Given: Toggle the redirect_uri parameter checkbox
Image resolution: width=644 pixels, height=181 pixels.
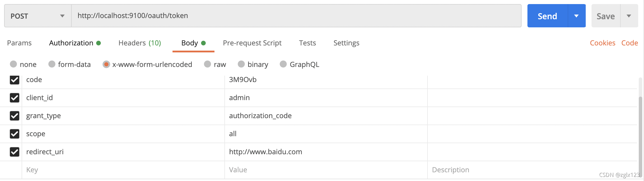Looking at the screenshot, I should tap(15, 152).
